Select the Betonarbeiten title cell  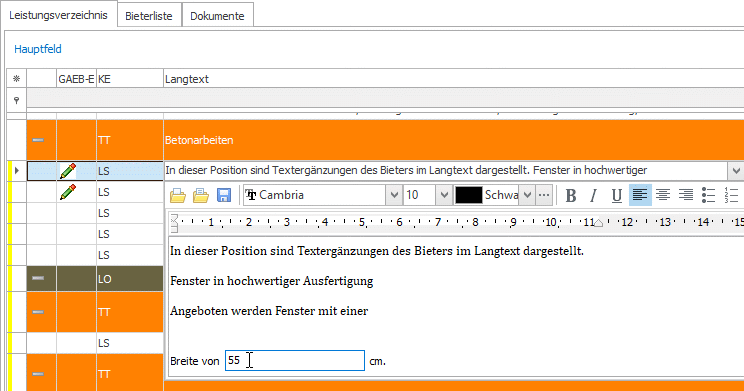tap(453, 140)
